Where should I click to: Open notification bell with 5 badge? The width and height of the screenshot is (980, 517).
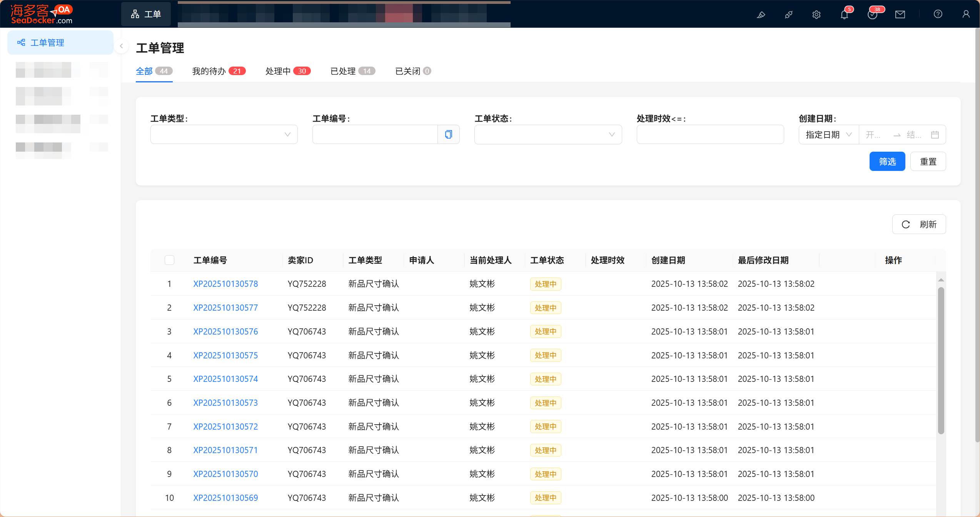pos(844,15)
